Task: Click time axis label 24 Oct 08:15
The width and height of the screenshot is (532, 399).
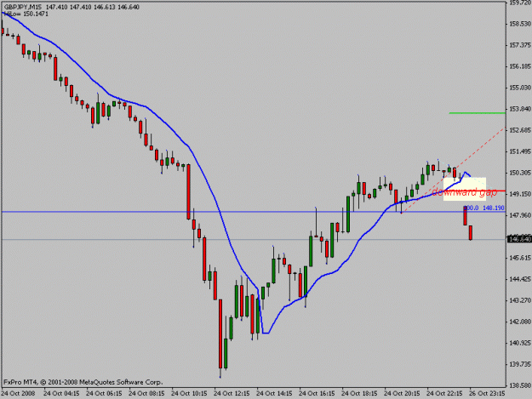Action: tap(146, 394)
